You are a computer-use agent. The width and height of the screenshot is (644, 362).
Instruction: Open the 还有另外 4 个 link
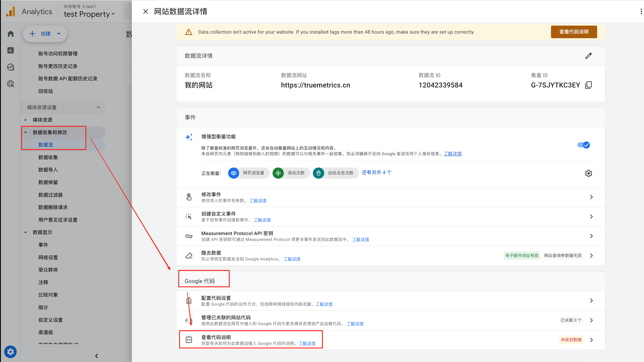[376, 172]
